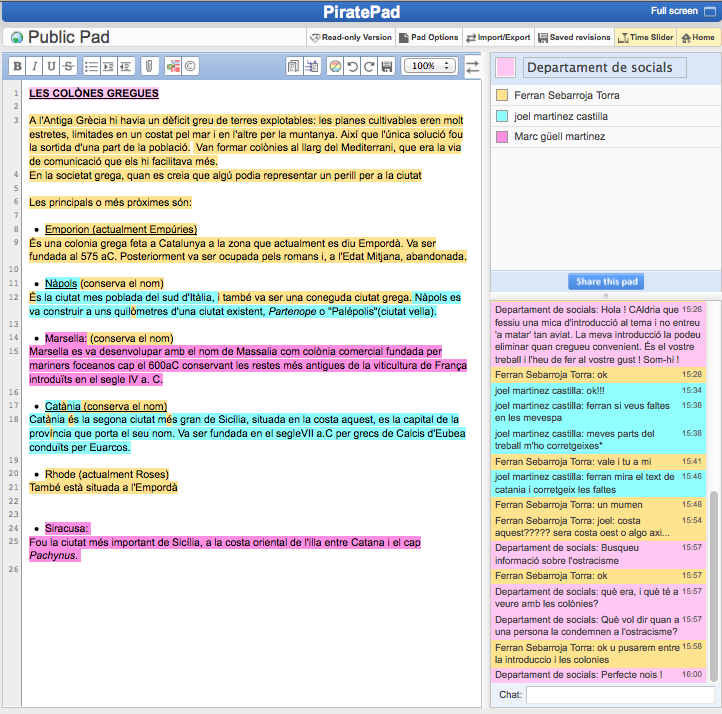Screen dimensions: 722x714
Task: Click the Share this pad button
Action: pos(606,281)
